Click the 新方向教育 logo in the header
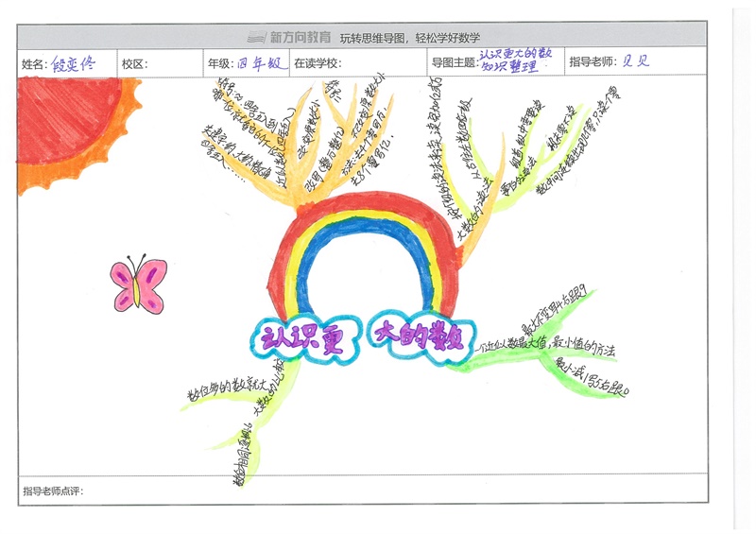Viewport: 756px width, 534px height. [289, 38]
